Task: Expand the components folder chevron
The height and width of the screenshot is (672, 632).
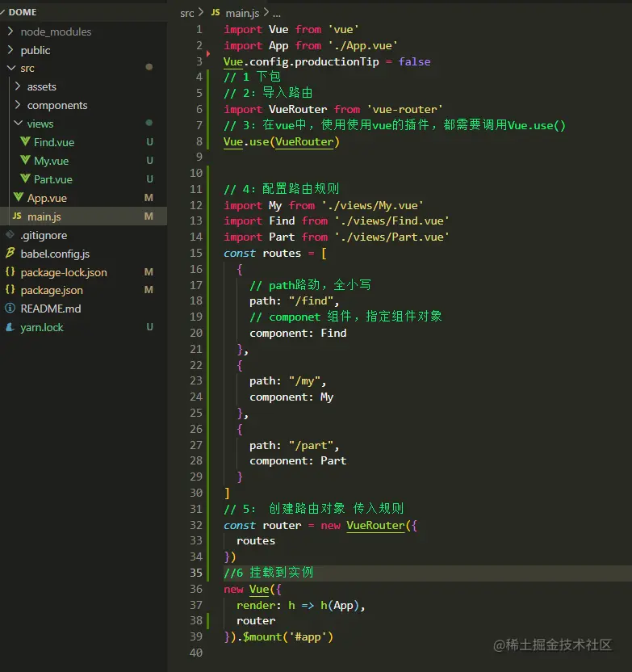Action: pyautogui.click(x=18, y=105)
